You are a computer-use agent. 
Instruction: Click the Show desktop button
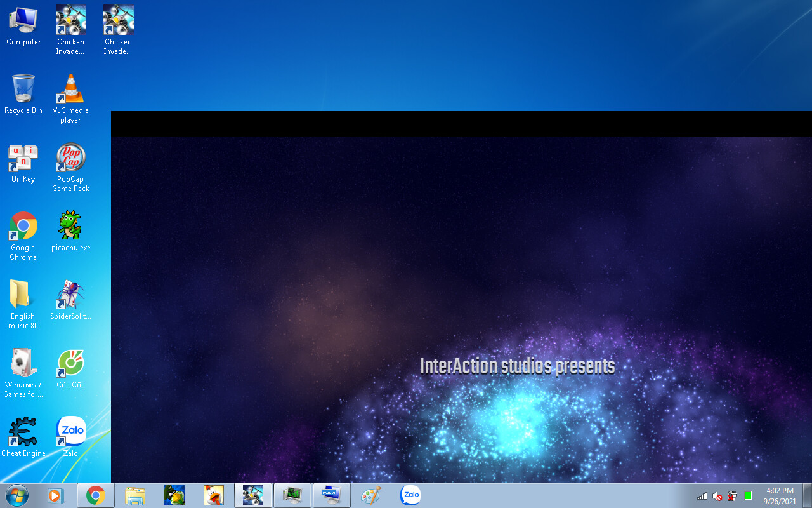coord(807,495)
